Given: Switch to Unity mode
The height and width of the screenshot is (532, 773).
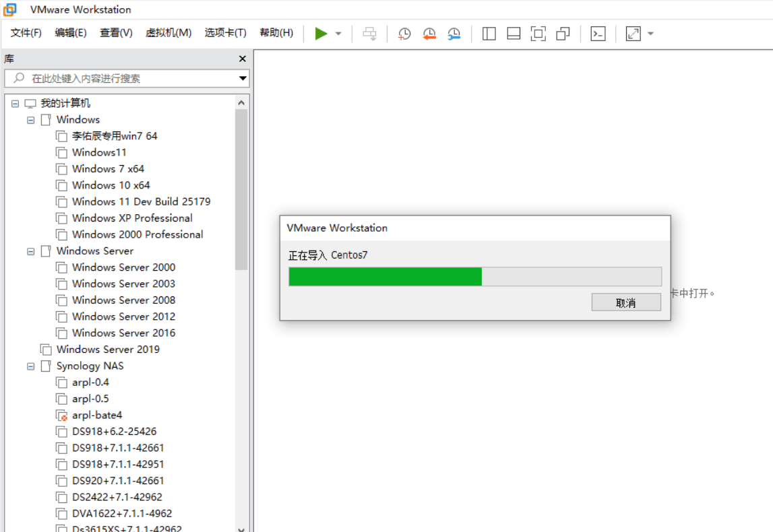Looking at the screenshot, I should pyautogui.click(x=563, y=33).
